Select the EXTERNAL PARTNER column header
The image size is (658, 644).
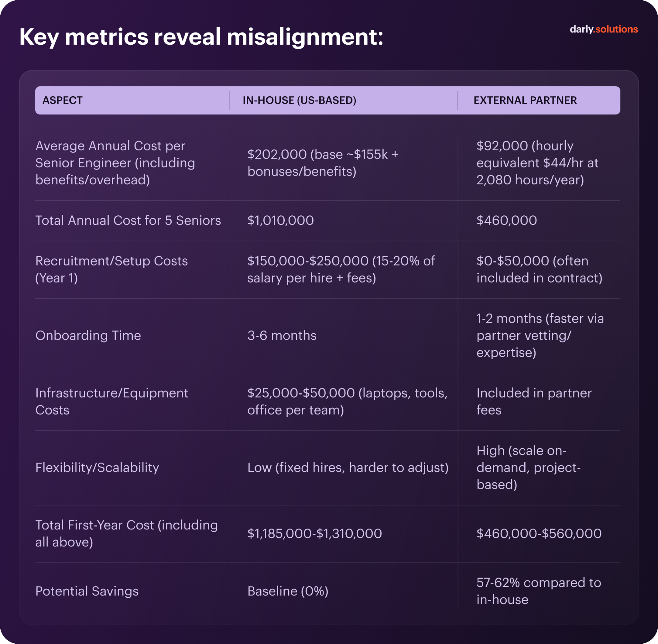click(525, 100)
